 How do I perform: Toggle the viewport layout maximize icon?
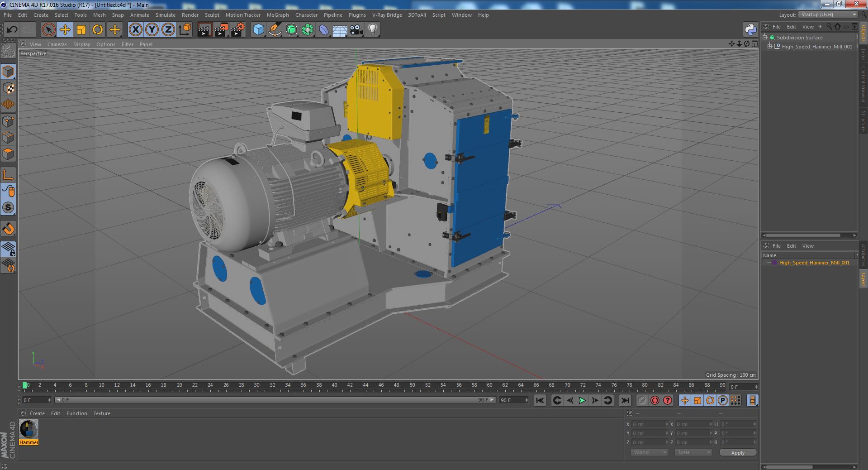click(x=754, y=44)
